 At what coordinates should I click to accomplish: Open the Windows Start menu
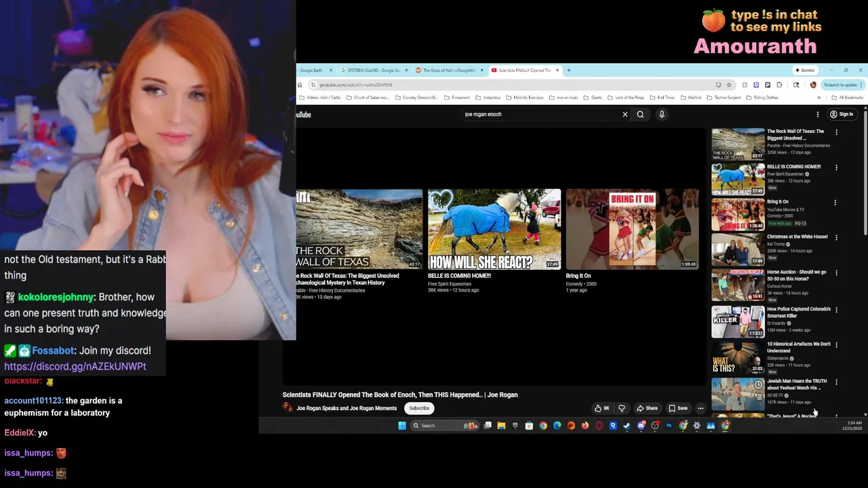click(401, 426)
